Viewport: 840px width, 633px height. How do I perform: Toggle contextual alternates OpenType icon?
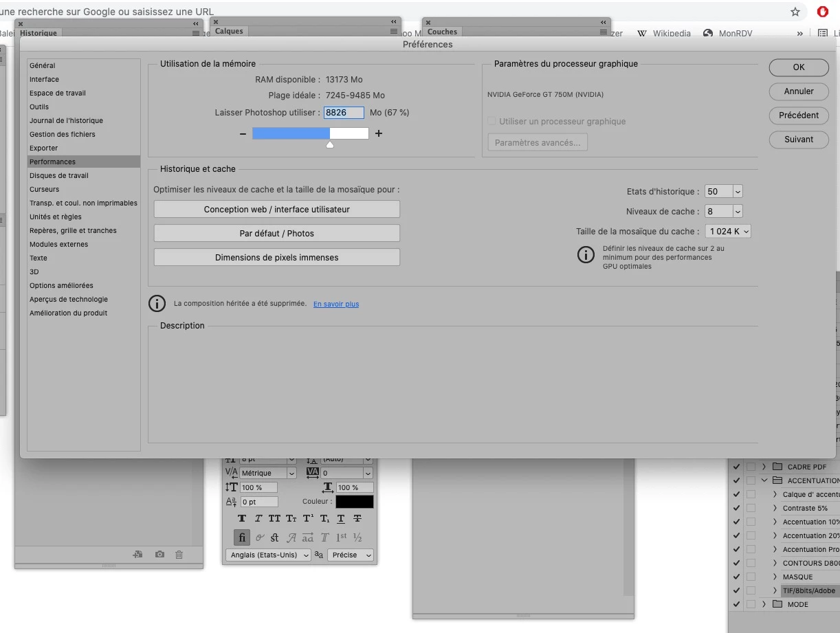pyautogui.click(x=260, y=537)
